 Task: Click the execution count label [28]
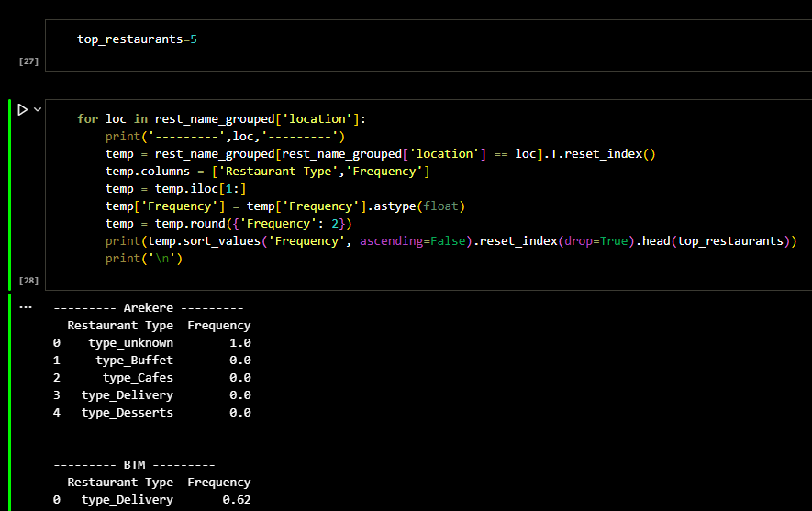[28, 280]
